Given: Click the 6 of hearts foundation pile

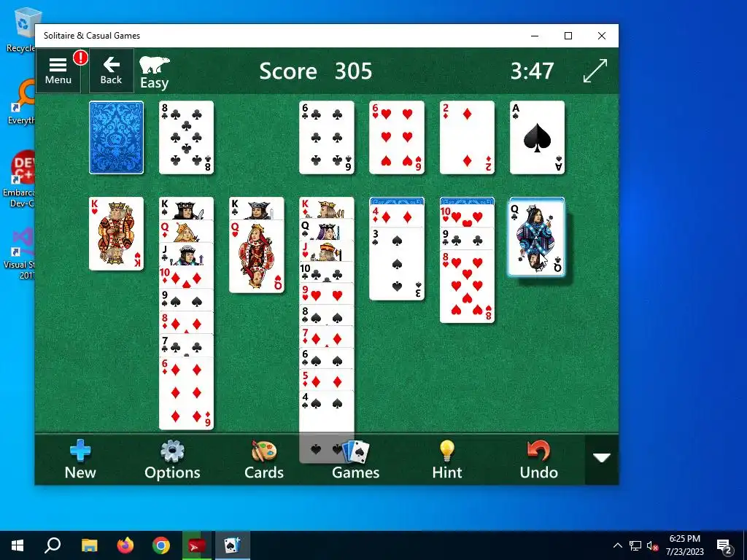Looking at the screenshot, I should 397,138.
